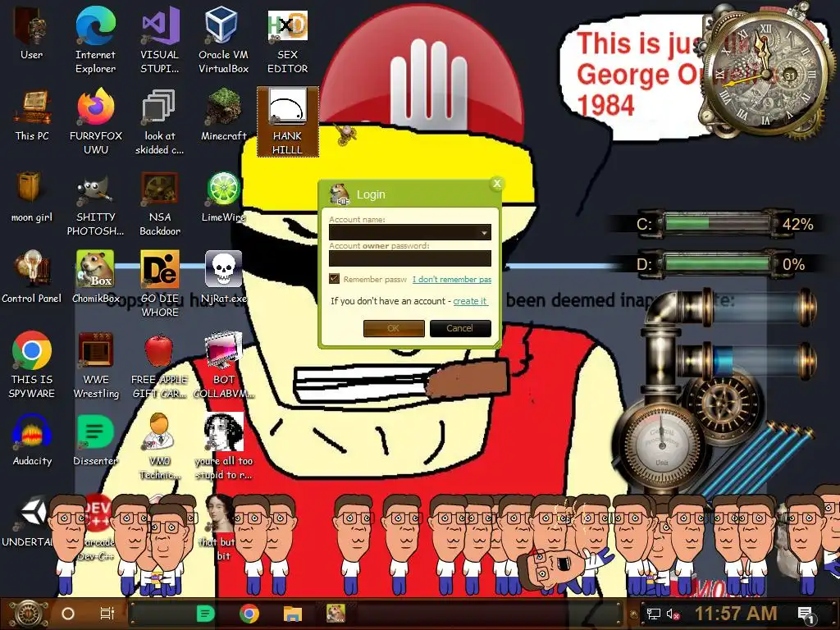Toggle the Remember password checkbox
The width and height of the screenshot is (840, 630).
(x=335, y=279)
